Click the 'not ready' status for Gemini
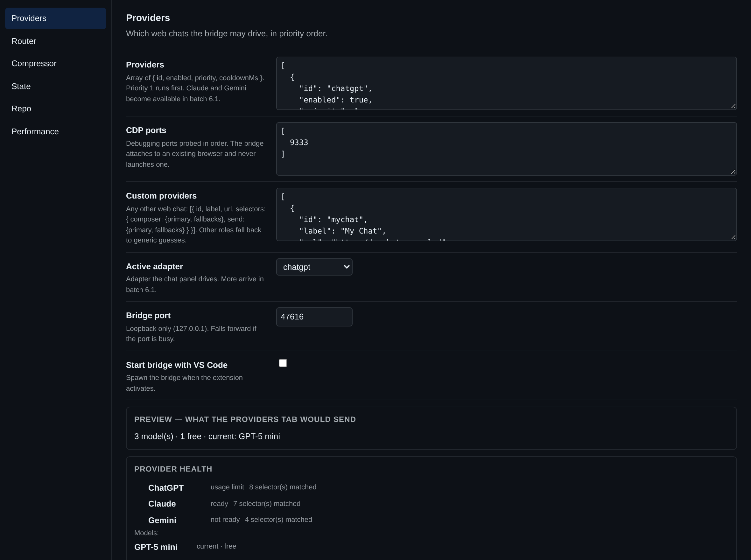 click(225, 520)
